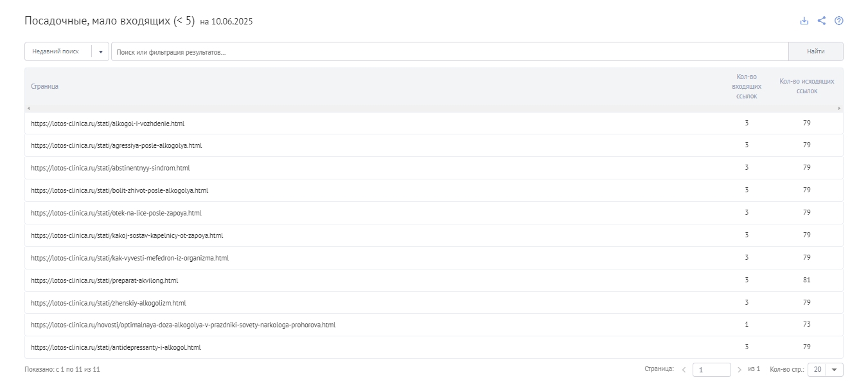Viewport: 868px width, 391px height.
Task: Click right arrow of horizontal table scrollbar
Action: [x=839, y=108]
